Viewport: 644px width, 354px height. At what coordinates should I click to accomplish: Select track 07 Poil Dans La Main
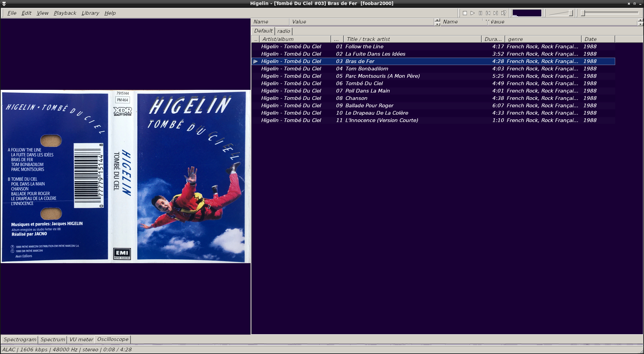point(433,91)
